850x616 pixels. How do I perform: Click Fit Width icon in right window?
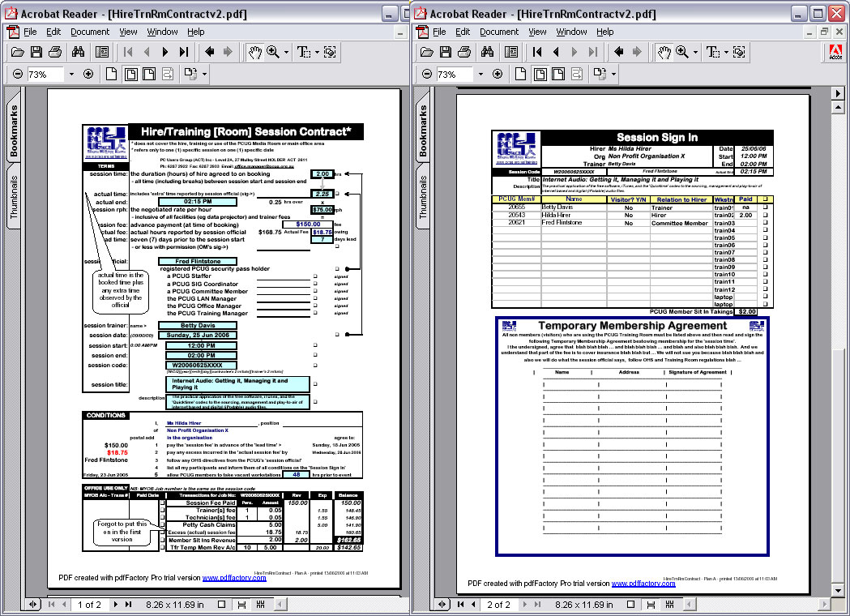click(558, 74)
